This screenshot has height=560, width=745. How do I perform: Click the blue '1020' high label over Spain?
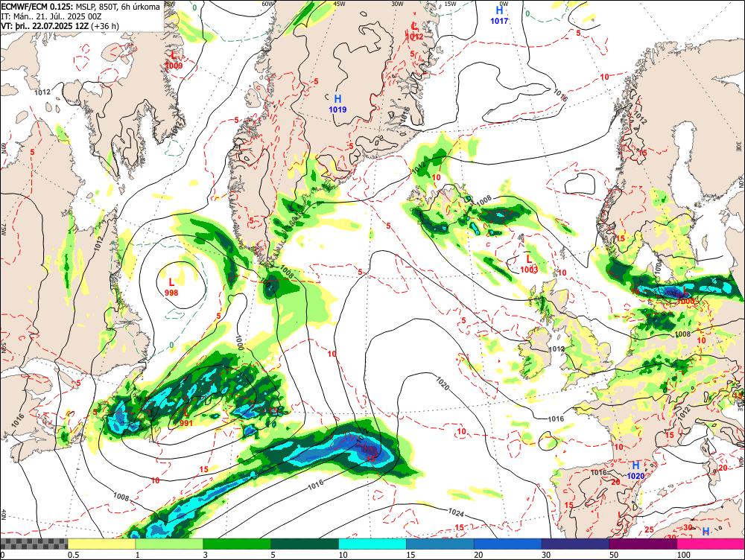pyautogui.click(x=635, y=476)
